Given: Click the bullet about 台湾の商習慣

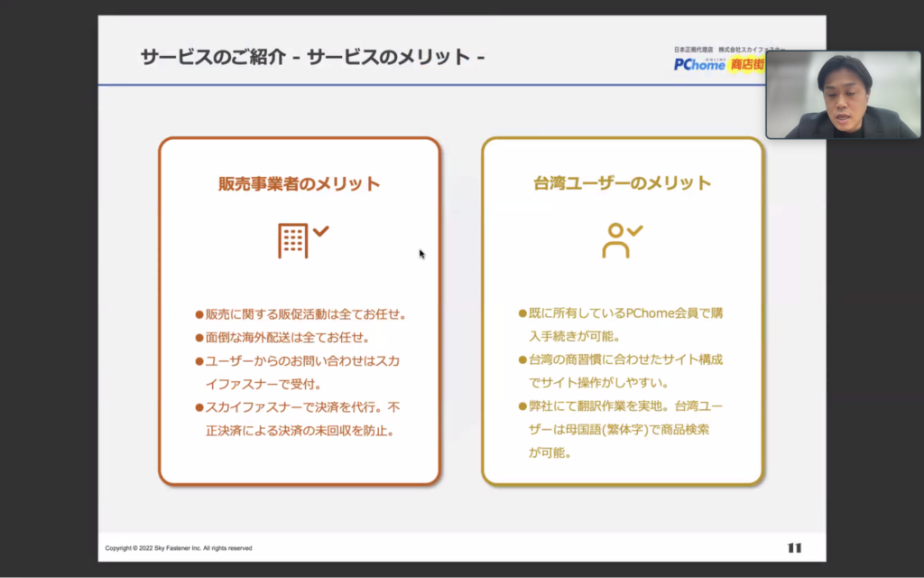Looking at the screenshot, I should tap(621, 371).
